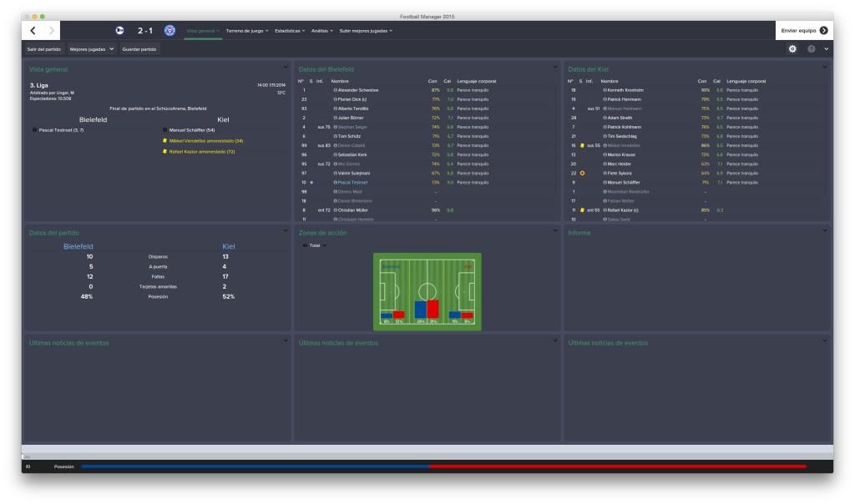The width and height of the screenshot is (855, 504).
Task: Click info icon beside Patrick Herrmann
Action: [605, 99]
